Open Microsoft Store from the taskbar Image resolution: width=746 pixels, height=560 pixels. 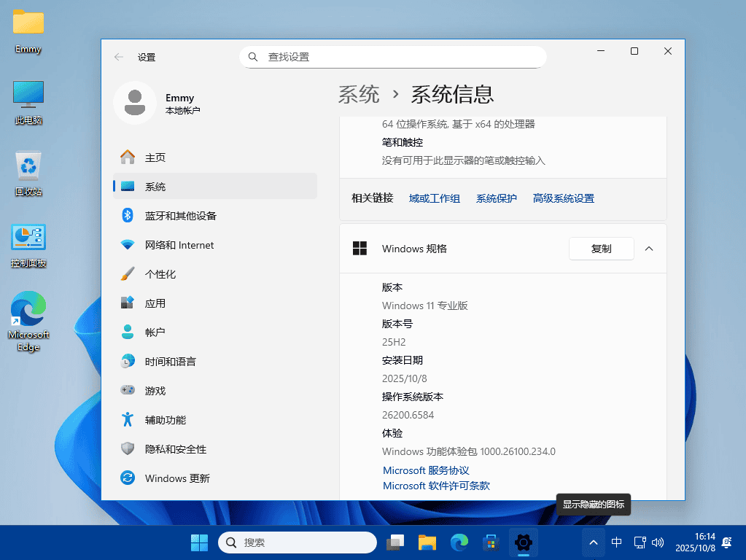click(x=490, y=542)
